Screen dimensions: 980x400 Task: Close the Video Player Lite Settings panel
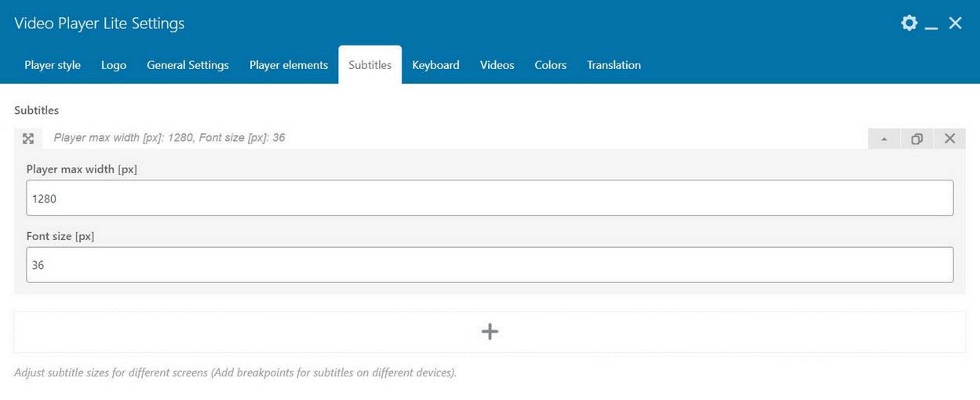pyautogui.click(x=955, y=24)
